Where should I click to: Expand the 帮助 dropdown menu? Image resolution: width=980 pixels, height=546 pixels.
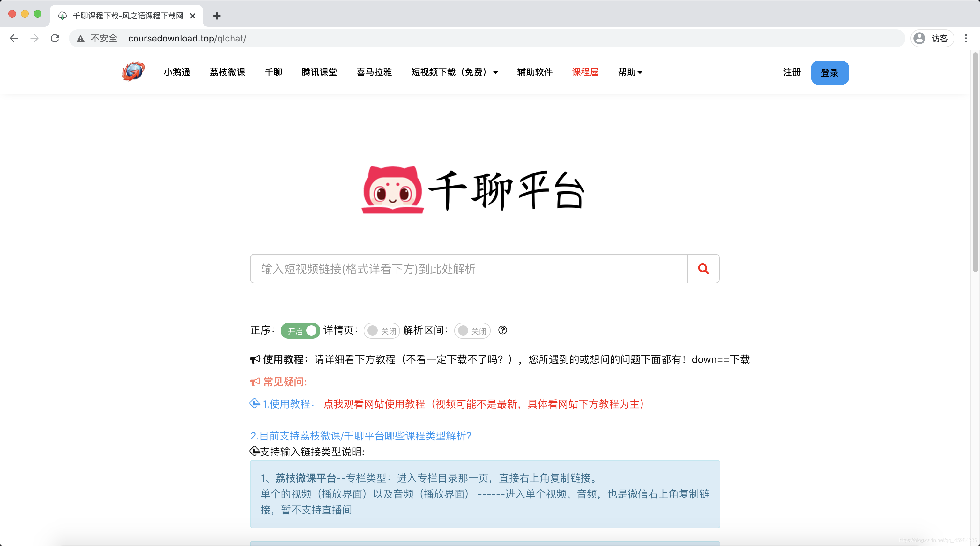pos(630,72)
